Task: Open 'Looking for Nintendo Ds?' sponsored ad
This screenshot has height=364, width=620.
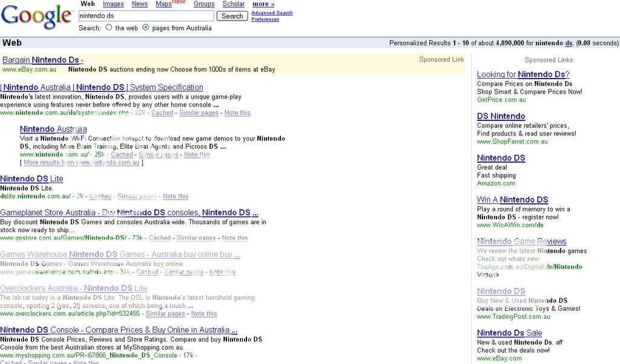Action: click(x=523, y=74)
